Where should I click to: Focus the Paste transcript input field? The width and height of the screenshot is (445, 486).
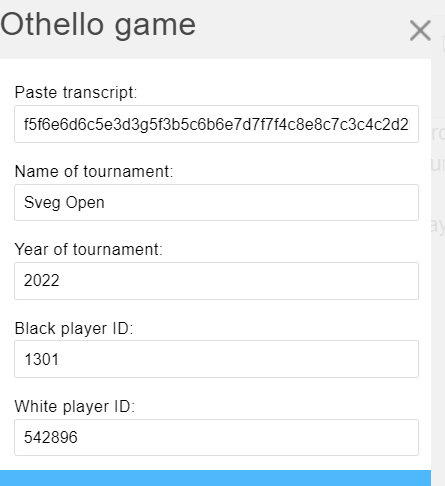[x=216, y=124]
